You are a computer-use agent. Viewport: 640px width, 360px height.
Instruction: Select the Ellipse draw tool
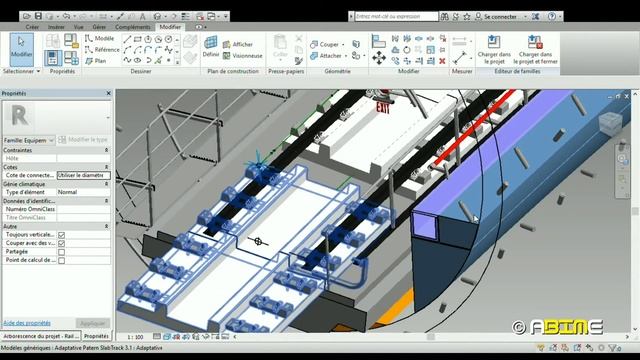138,60
